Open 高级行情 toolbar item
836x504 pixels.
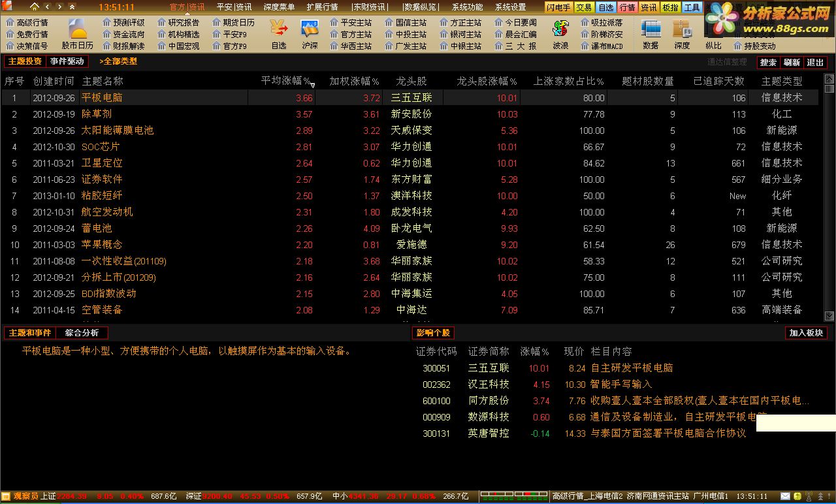(27, 22)
